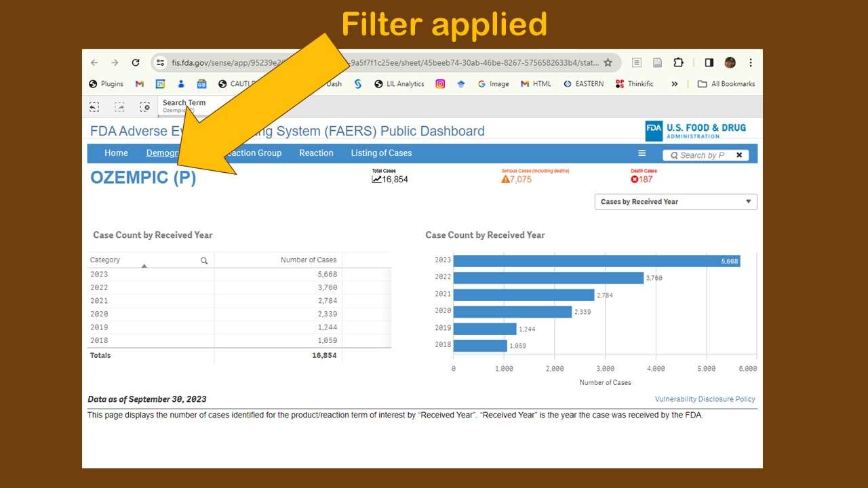The image size is (868, 488).
Task: Expand hidden bookmarks with the chevron
Action: (x=673, y=83)
